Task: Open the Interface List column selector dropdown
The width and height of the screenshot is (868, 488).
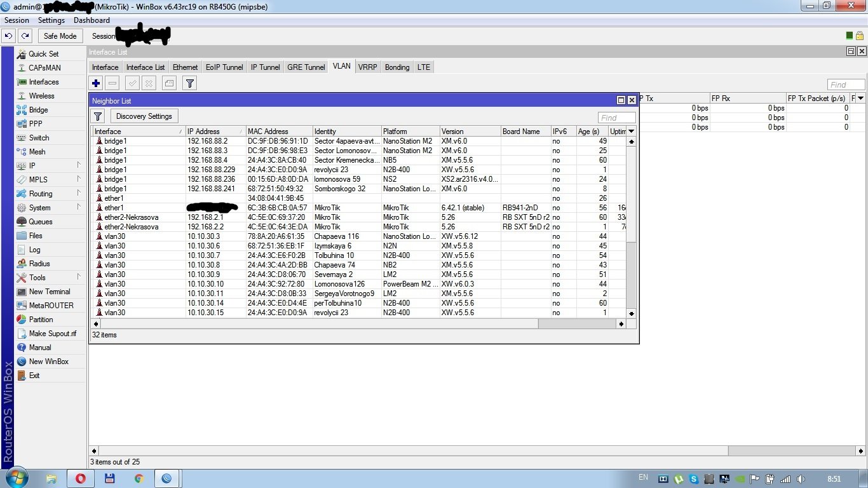Action: click(861, 98)
